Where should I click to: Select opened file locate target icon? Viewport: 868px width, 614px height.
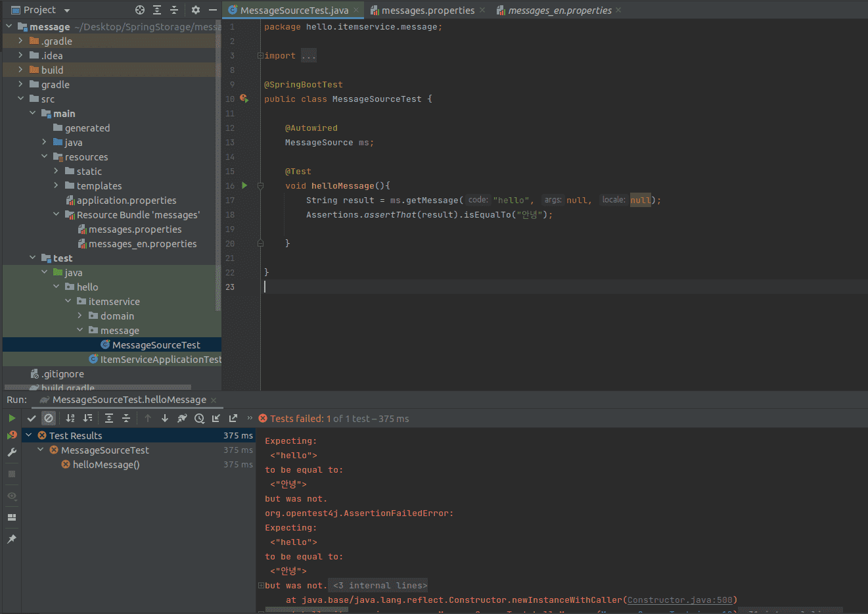(x=140, y=10)
